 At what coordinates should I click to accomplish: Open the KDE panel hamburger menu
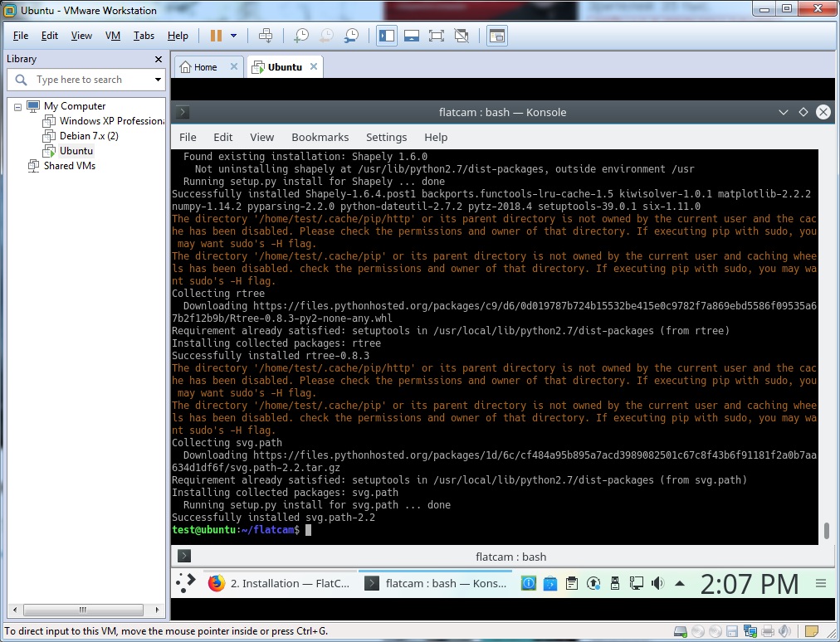tap(821, 584)
